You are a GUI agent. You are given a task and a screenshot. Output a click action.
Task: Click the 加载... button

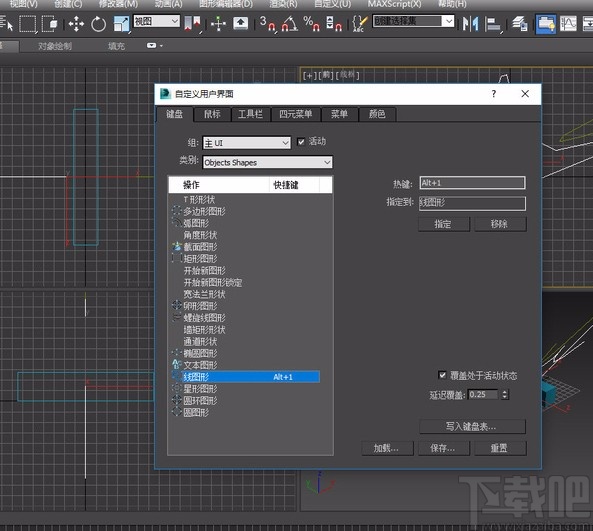tap(387, 449)
